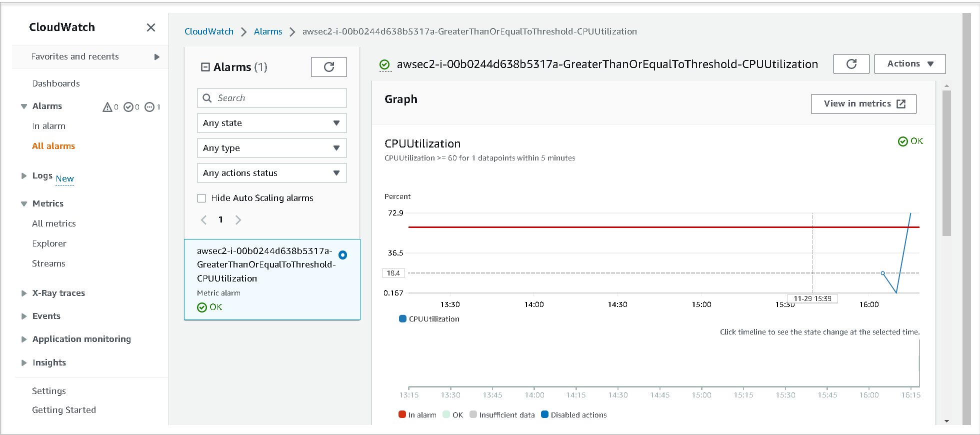Go to next alarms page

(x=238, y=220)
